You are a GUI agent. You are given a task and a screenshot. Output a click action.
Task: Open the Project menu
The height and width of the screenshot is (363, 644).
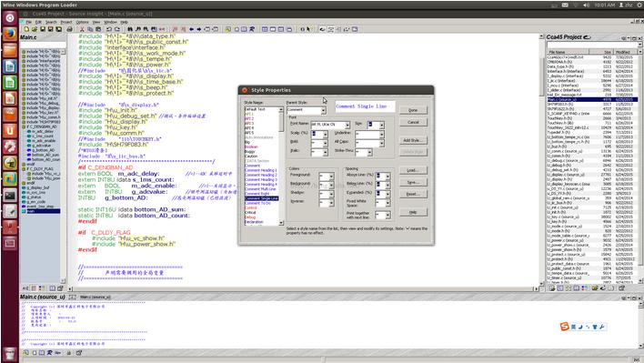66,22
